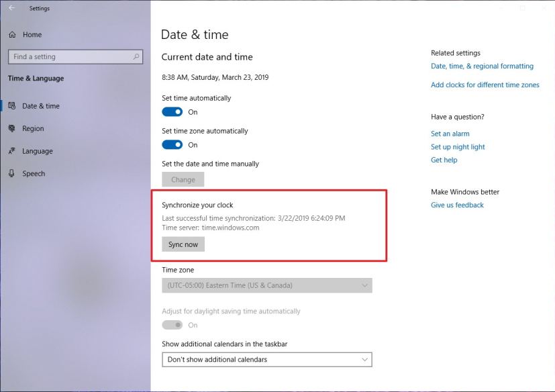This screenshot has width=555, height=392.
Task: Open the Eastern Time selector chevron
Action: coord(365,285)
